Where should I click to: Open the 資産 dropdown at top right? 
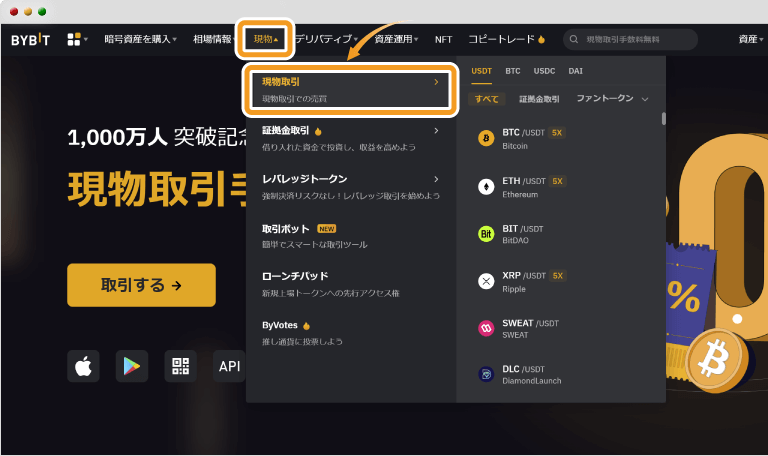tap(751, 39)
